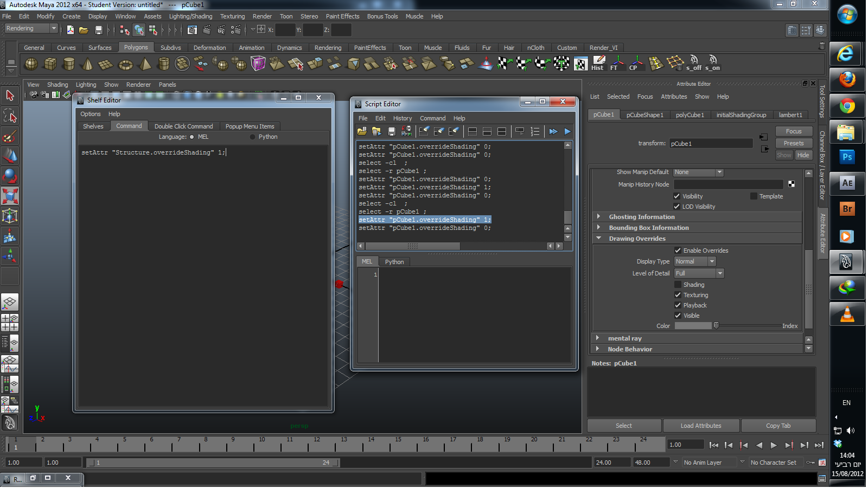Screen dimensions: 868x488
Task: Click the polygon torus shelf icon
Action: coord(125,65)
